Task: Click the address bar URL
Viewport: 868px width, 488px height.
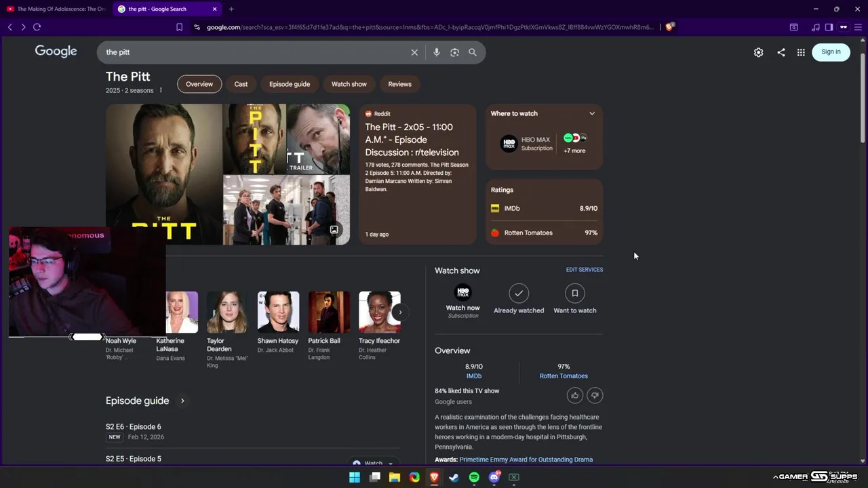Action: click(430, 27)
